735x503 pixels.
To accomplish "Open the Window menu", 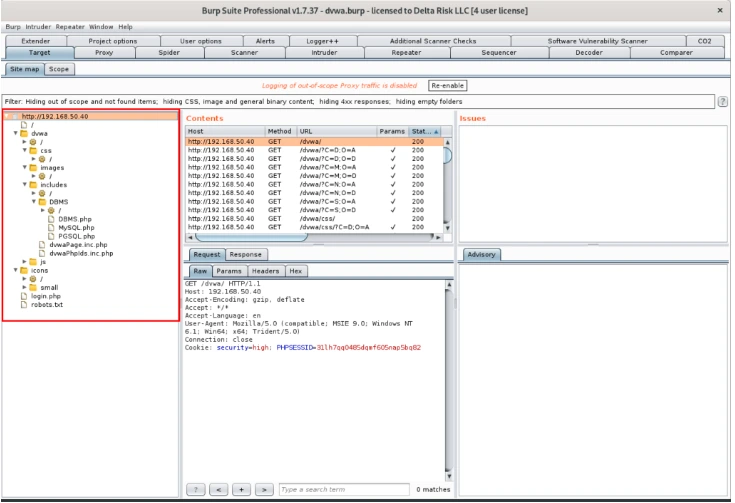I will (x=101, y=27).
